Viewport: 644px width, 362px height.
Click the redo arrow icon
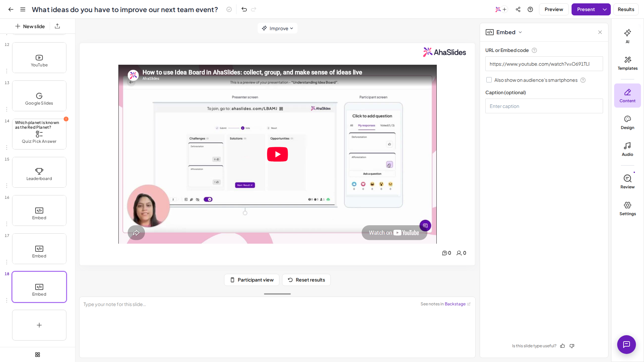tap(254, 9)
